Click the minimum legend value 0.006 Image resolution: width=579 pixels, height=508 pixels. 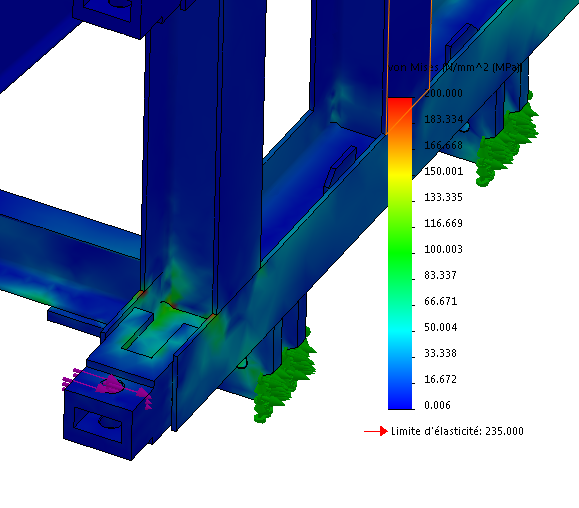pos(438,405)
